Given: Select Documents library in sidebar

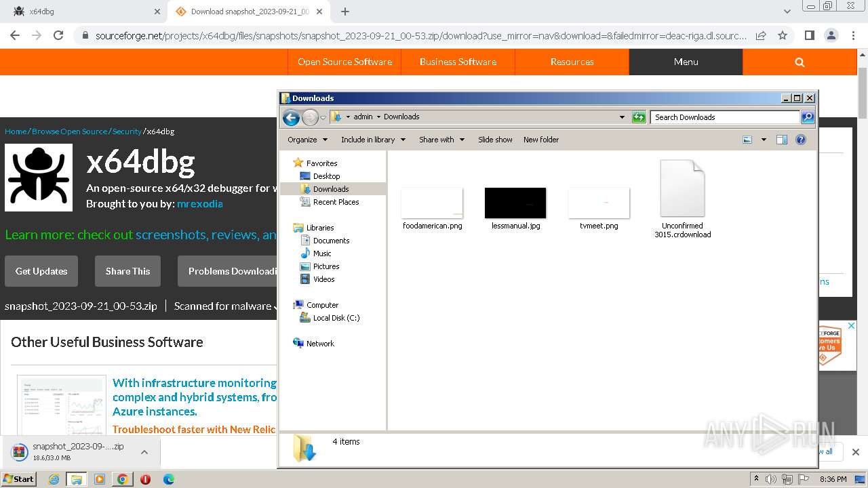Looking at the screenshot, I should coord(331,241).
